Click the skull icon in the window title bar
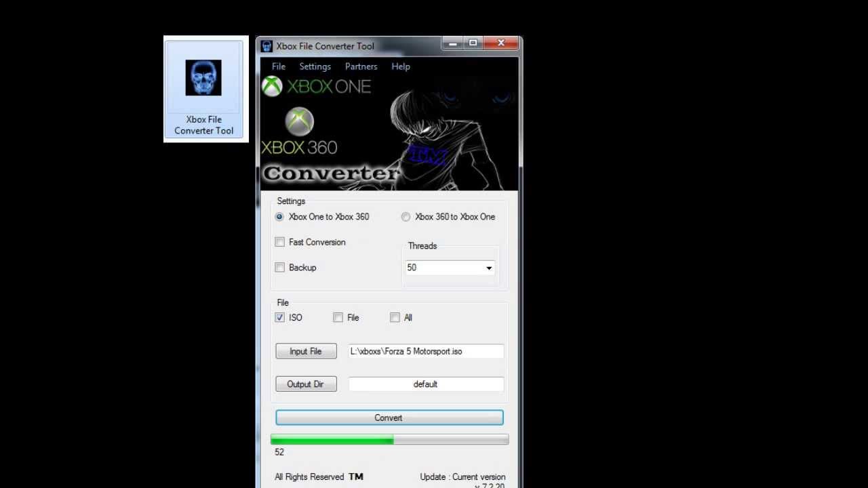This screenshot has width=868, height=488. 267,46
